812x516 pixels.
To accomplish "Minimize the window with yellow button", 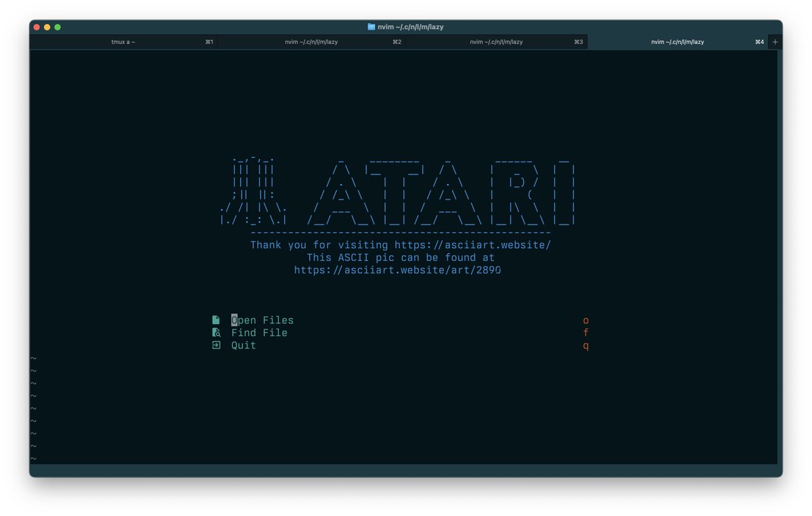I will click(47, 27).
